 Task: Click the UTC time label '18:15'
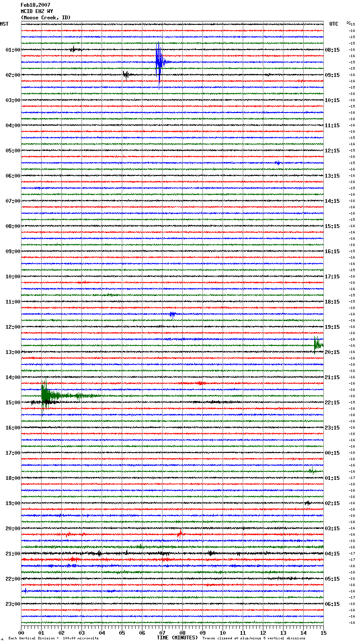coord(332,302)
